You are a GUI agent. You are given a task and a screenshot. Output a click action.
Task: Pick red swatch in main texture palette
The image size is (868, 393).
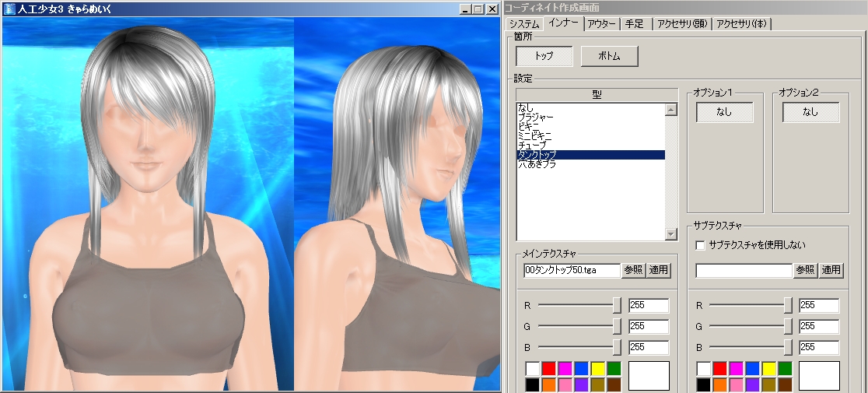tap(549, 368)
